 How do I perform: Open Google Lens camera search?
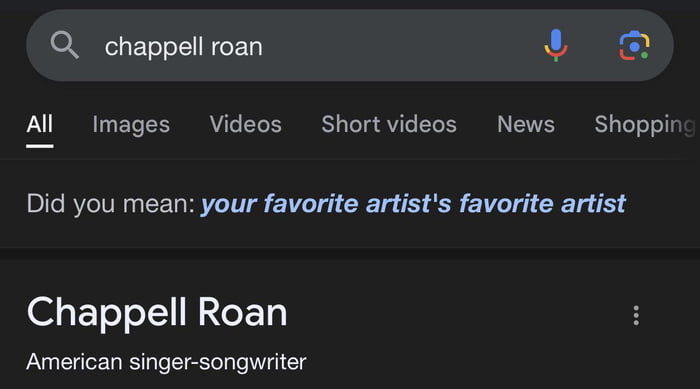[634, 45]
